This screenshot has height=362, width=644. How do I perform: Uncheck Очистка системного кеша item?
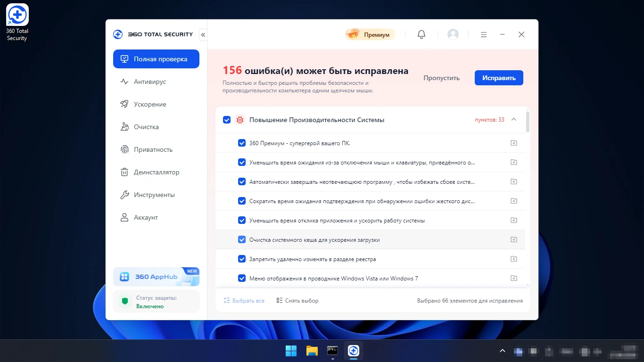pyautogui.click(x=242, y=239)
